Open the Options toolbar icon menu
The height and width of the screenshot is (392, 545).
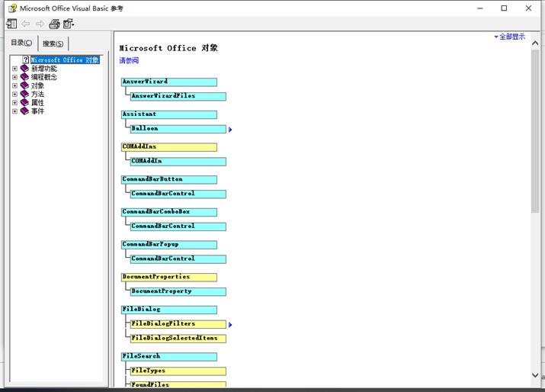[x=69, y=24]
